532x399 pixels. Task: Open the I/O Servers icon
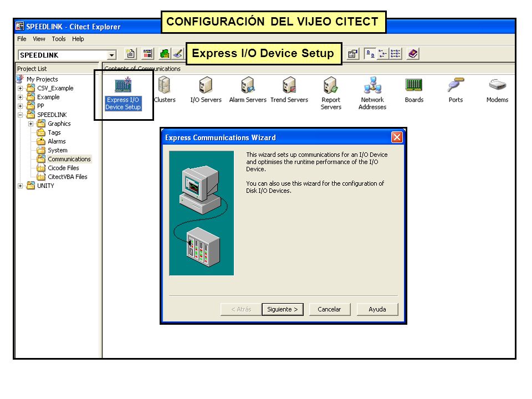(x=206, y=90)
